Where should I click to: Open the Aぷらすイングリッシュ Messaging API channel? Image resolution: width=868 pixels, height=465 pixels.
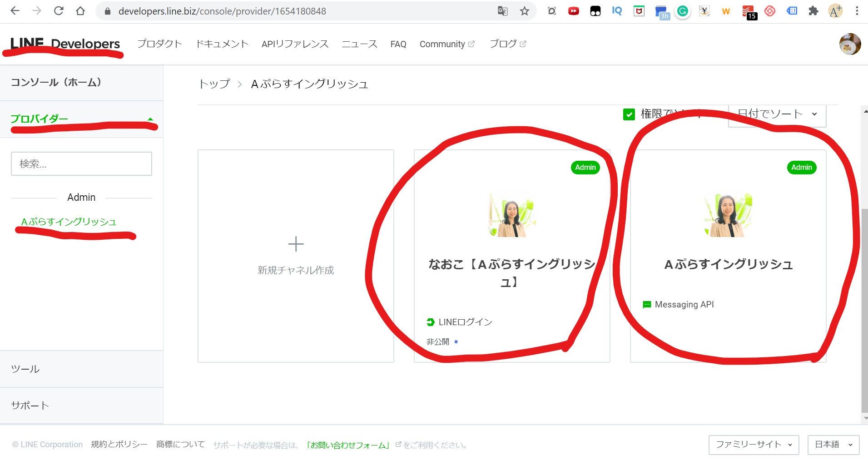click(728, 256)
